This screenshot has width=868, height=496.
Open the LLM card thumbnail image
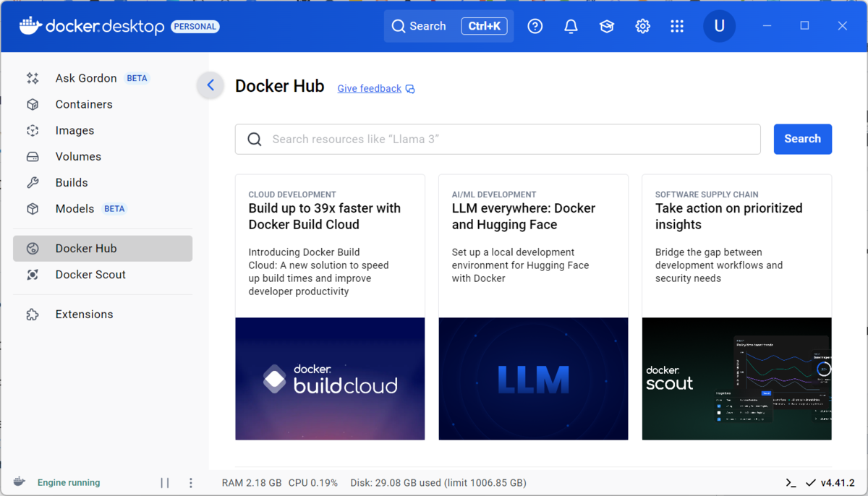click(x=533, y=379)
